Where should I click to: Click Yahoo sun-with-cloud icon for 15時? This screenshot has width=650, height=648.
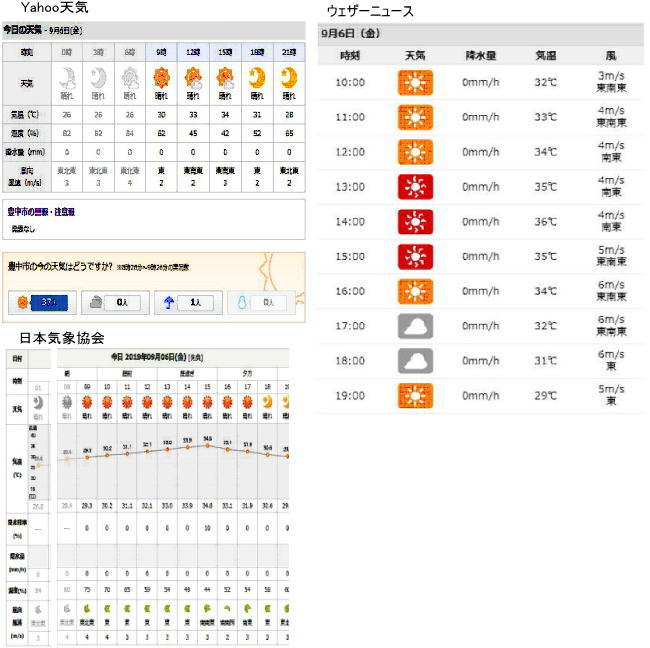pos(225,78)
